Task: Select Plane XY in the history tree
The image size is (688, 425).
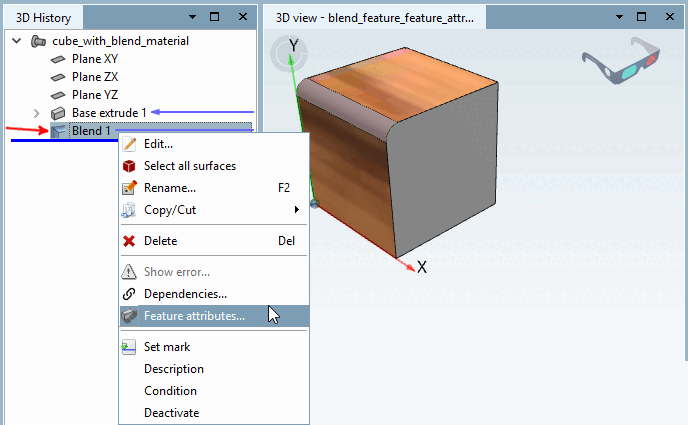Action: click(95, 59)
